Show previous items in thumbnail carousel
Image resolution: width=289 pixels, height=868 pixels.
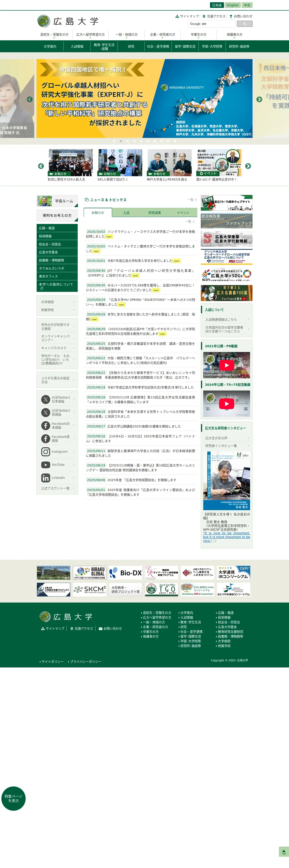tap(41, 166)
